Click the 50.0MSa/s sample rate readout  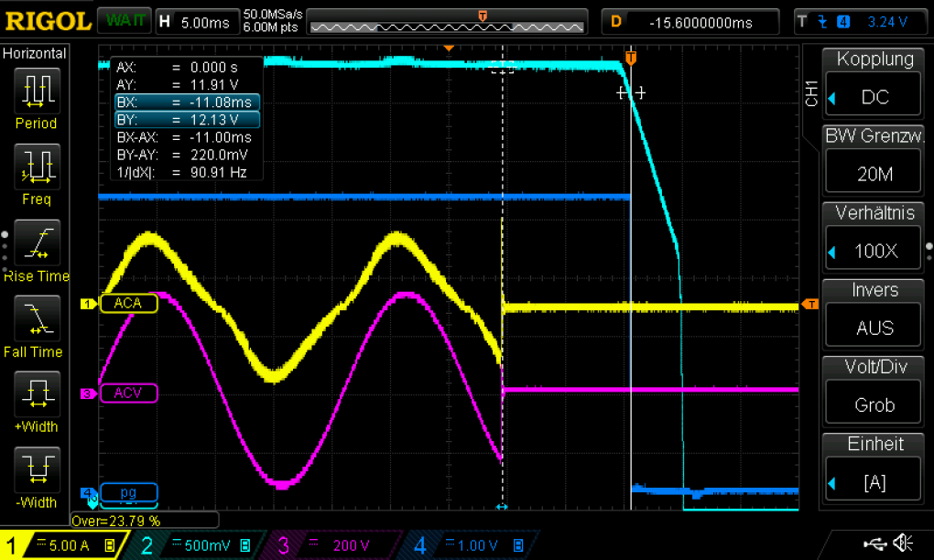pos(273,15)
